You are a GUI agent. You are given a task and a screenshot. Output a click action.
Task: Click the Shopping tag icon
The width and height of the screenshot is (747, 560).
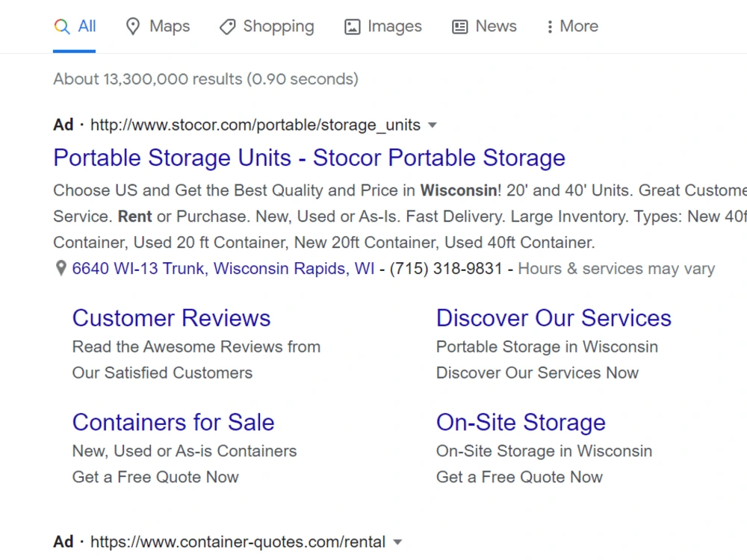click(227, 27)
